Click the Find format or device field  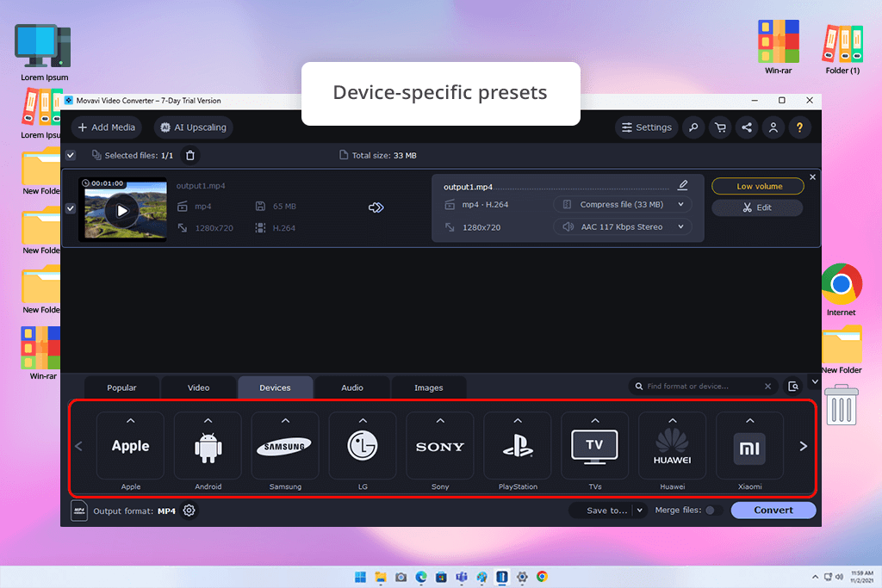(x=703, y=387)
